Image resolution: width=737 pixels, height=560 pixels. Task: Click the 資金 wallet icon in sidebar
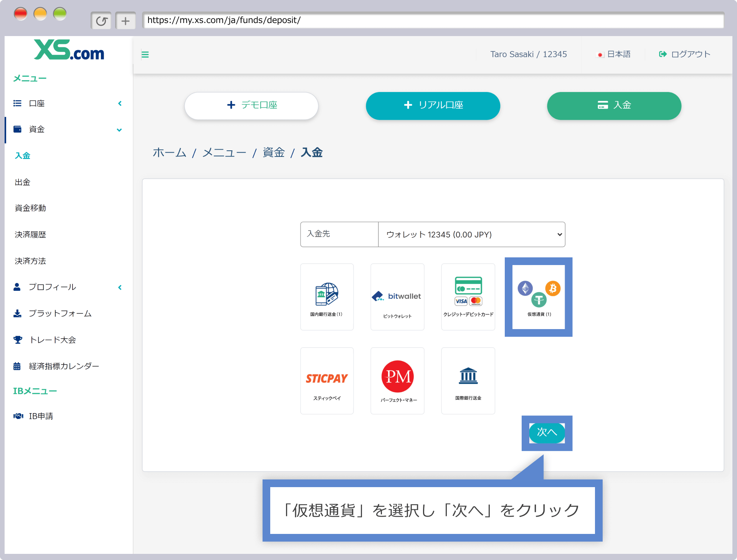[x=17, y=129]
